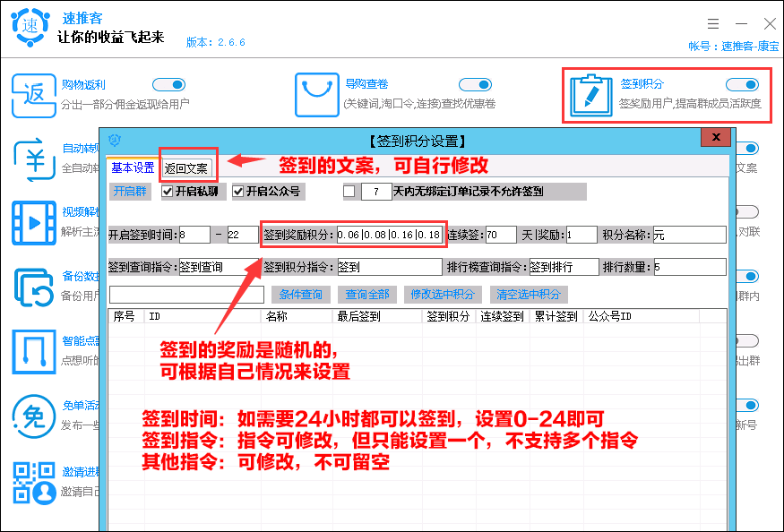784x532 pixels.
Task: Open the 购物返利 icon
Action: click(x=33, y=96)
